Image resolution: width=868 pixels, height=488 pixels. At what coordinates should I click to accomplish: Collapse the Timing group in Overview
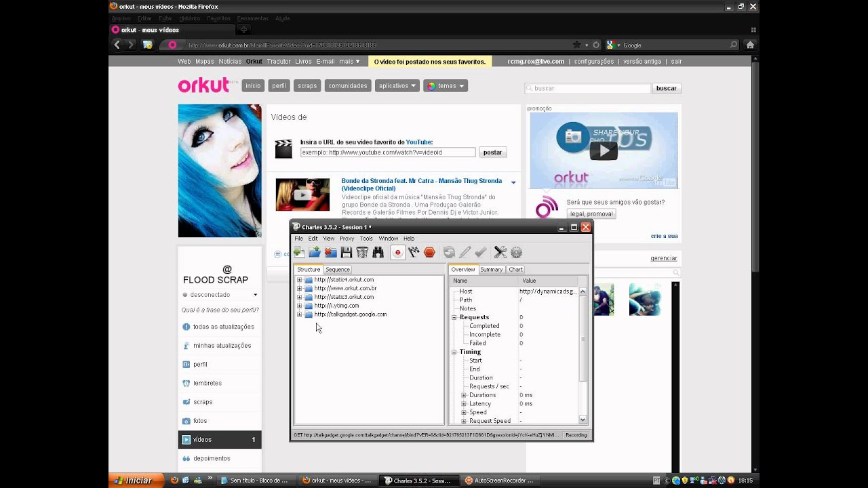tap(455, 352)
